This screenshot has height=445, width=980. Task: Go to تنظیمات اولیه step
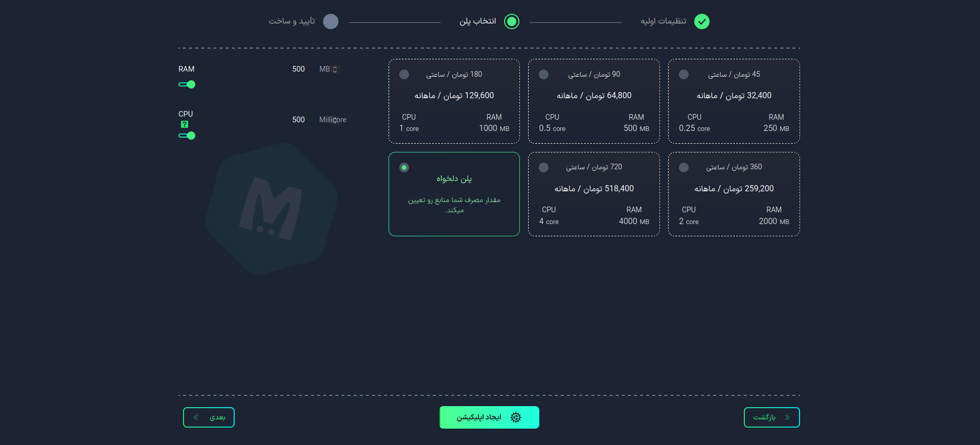[x=664, y=21]
